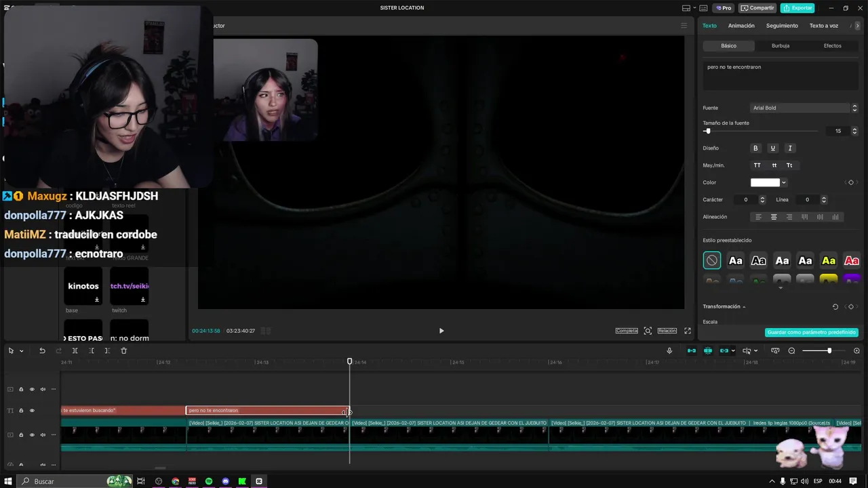Hide the text track with eye icon
This screenshot has width=868, height=488.
(x=32, y=410)
